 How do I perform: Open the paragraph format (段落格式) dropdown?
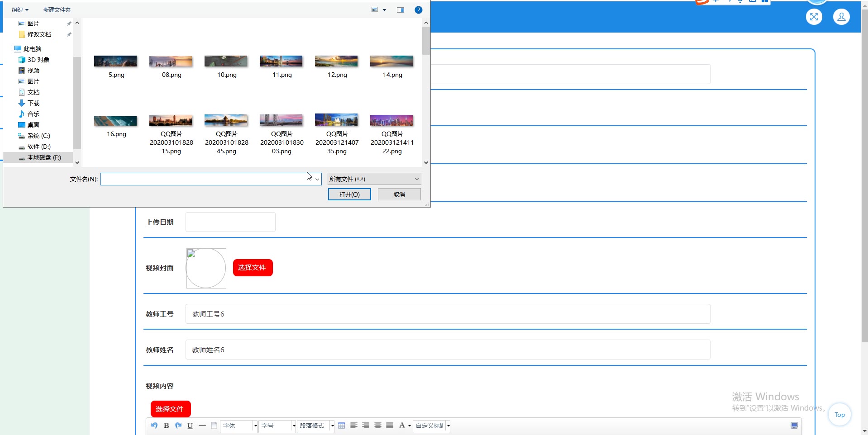point(315,426)
